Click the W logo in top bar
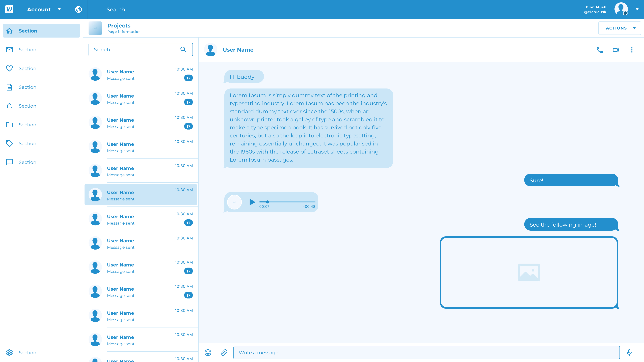This screenshot has width=644, height=362. tap(9, 10)
